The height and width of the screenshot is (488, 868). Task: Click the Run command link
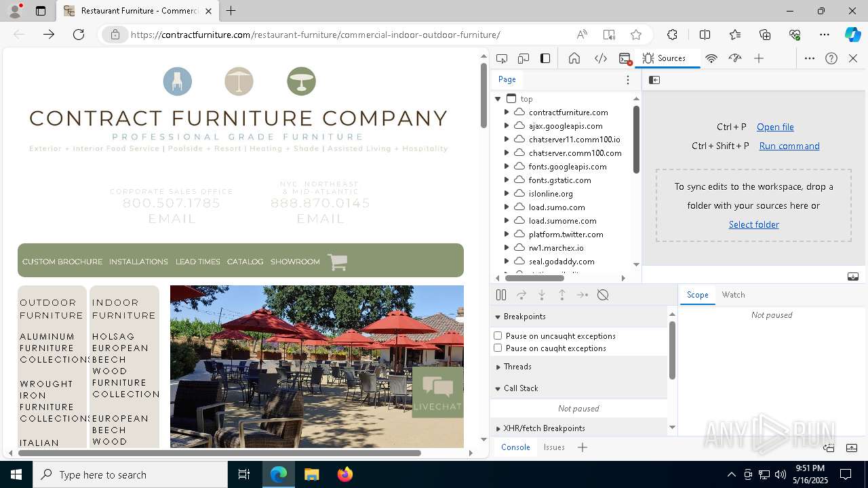[x=789, y=146]
